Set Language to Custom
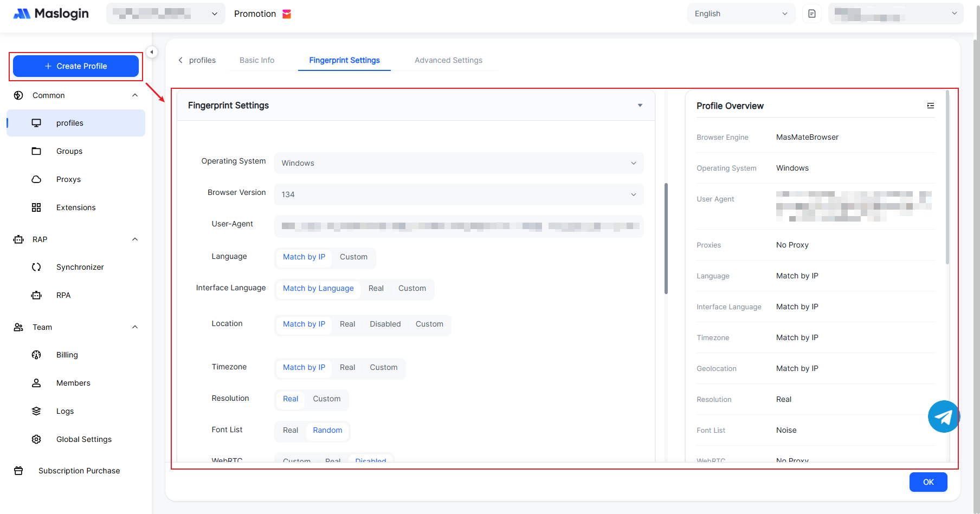The width and height of the screenshot is (980, 514). (x=353, y=257)
